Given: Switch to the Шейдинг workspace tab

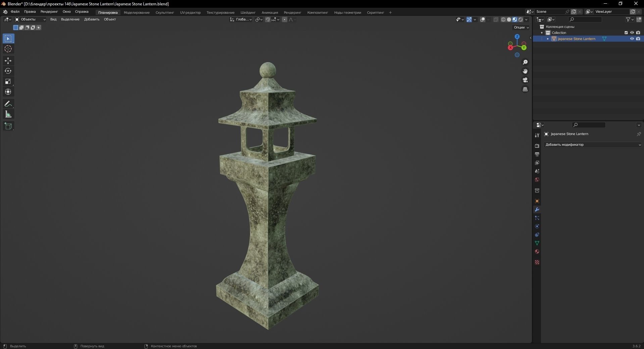Looking at the screenshot, I should coord(248,12).
